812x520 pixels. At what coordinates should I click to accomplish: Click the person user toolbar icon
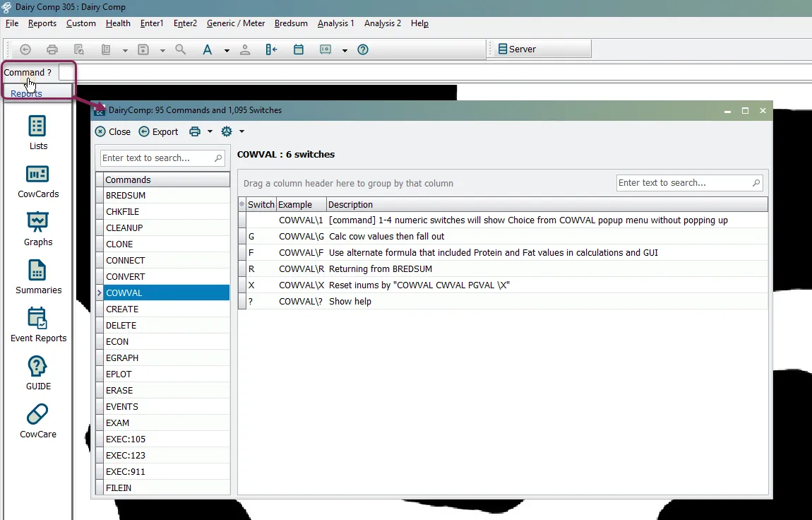point(245,49)
